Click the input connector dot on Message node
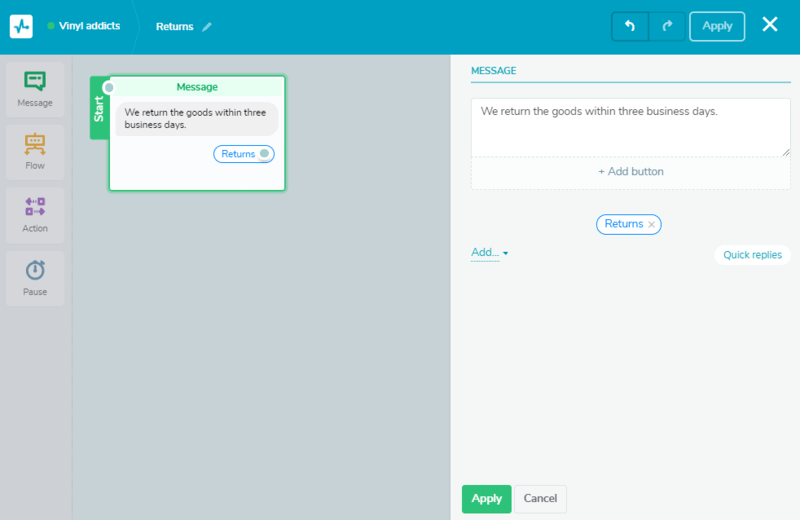The width and height of the screenshot is (800, 520). coord(109,88)
